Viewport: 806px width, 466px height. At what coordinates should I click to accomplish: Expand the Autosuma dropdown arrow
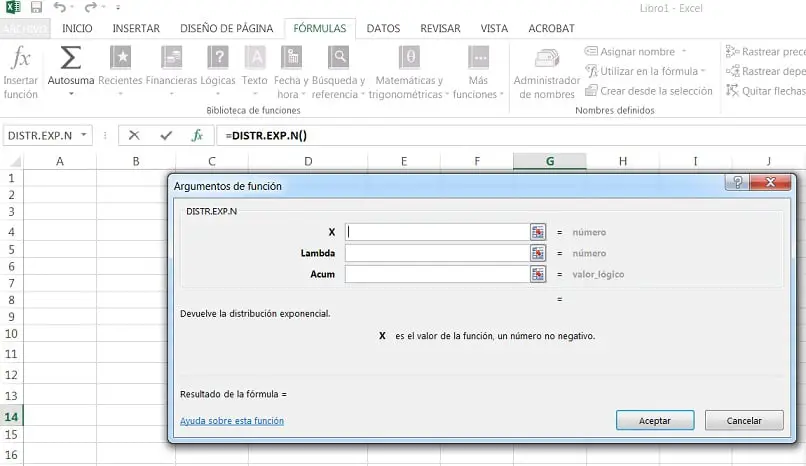point(71,94)
